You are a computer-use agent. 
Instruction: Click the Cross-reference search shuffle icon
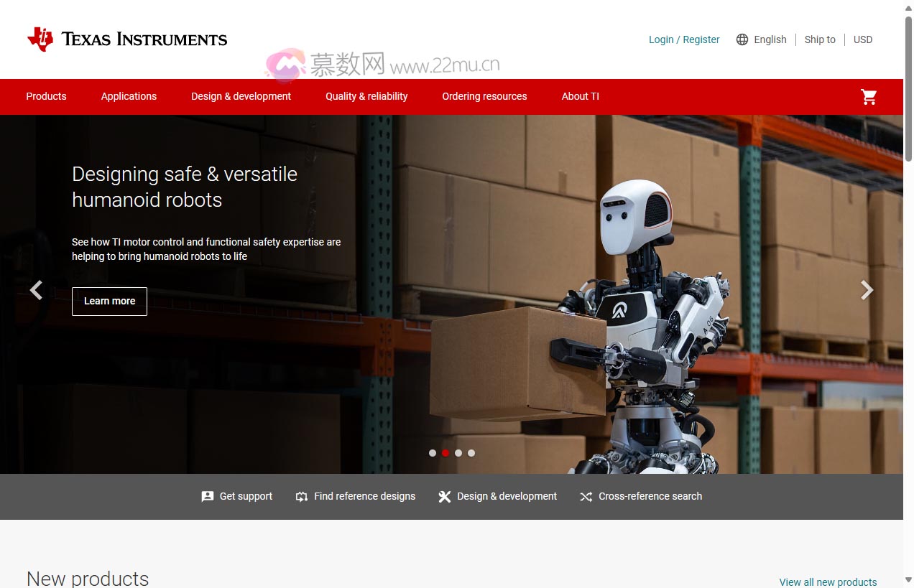(x=586, y=497)
